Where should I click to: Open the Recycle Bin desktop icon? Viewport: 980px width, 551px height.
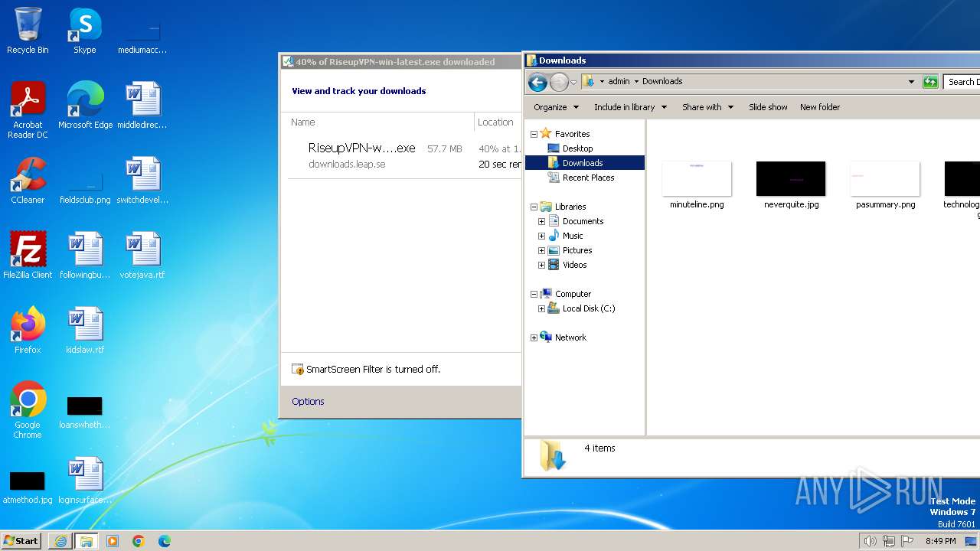[x=28, y=31]
